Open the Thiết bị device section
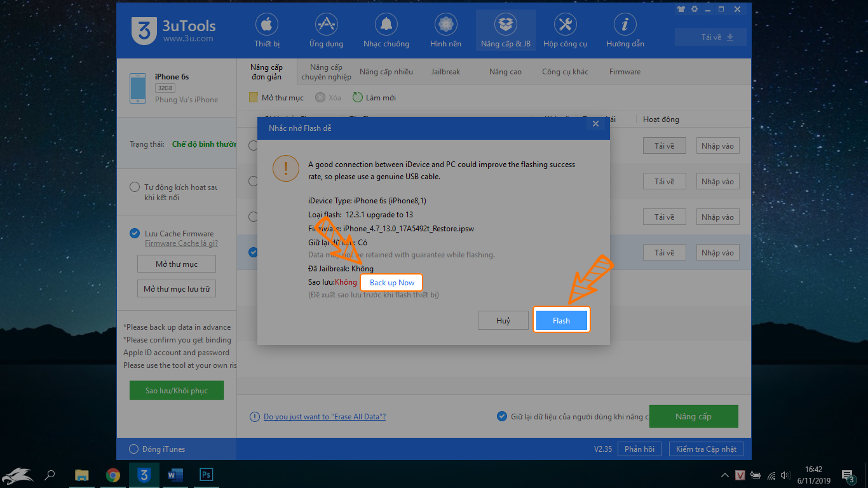Screen dimensions: 868x488 [267, 30]
